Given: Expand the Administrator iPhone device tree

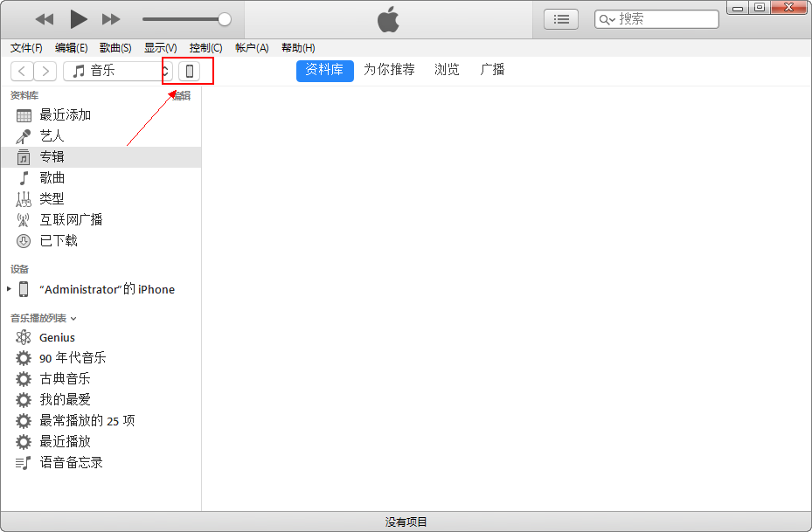Looking at the screenshot, I should click(x=9, y=289).
